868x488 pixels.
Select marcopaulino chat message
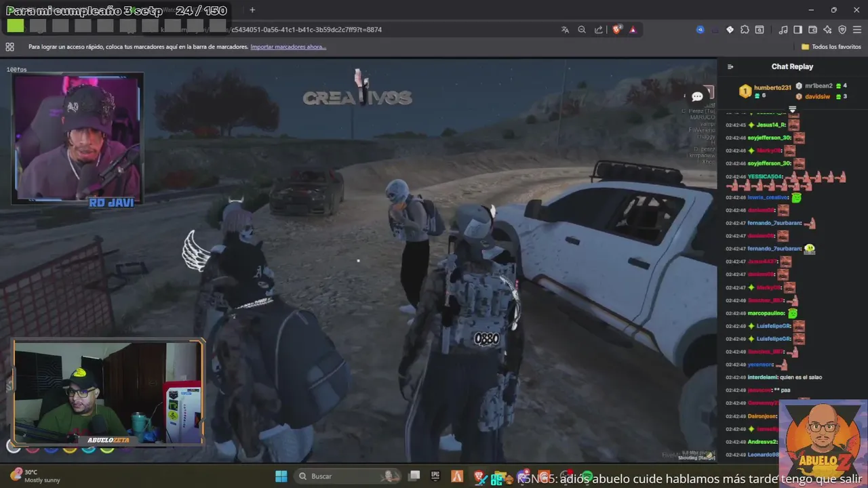pyautogui.click(x=762, y=313)
